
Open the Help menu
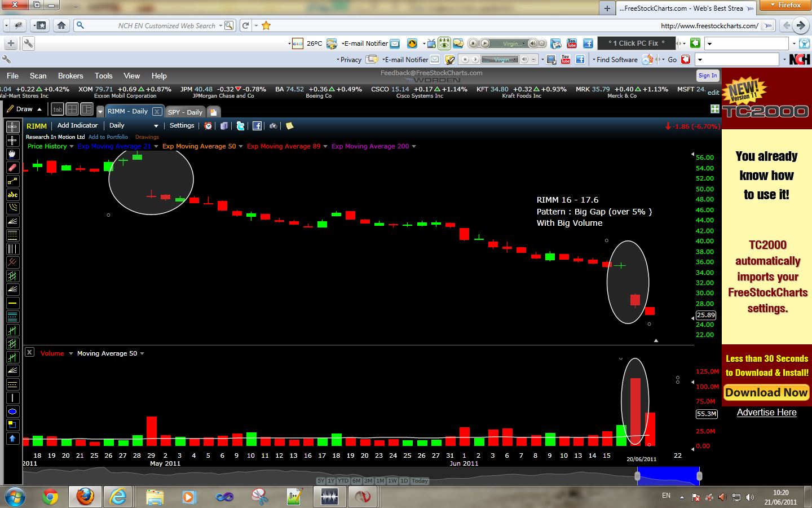pyautogui.click(x=159, y=76)
